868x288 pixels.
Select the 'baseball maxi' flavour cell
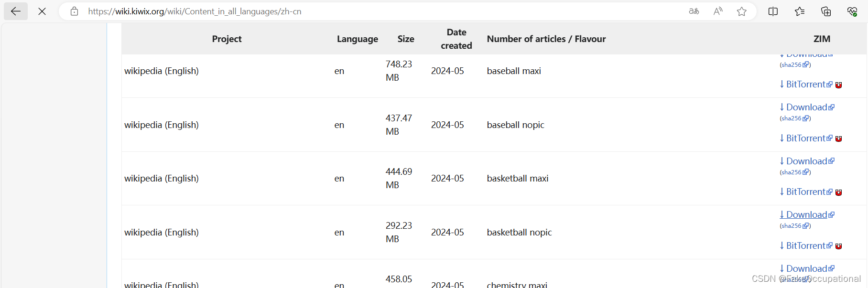pos(514,71)
